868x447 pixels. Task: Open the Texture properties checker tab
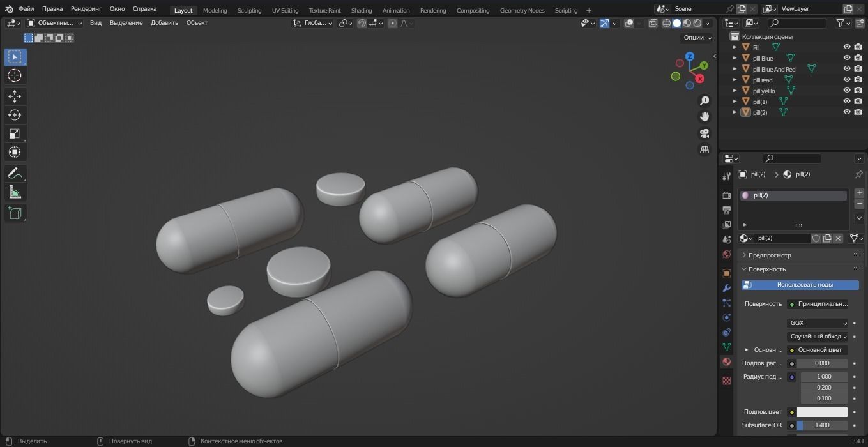(726, 381)
